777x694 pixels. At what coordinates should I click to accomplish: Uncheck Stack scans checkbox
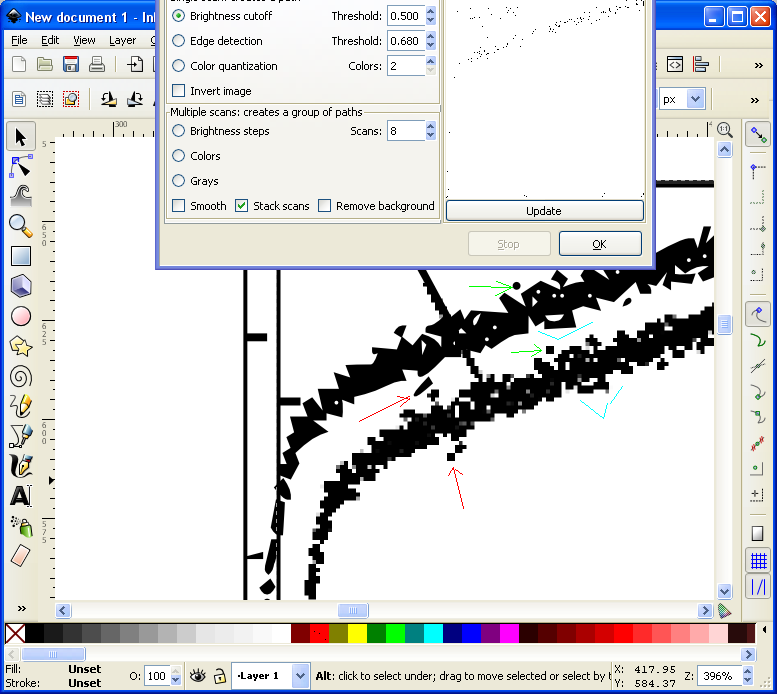coord(241,206)
